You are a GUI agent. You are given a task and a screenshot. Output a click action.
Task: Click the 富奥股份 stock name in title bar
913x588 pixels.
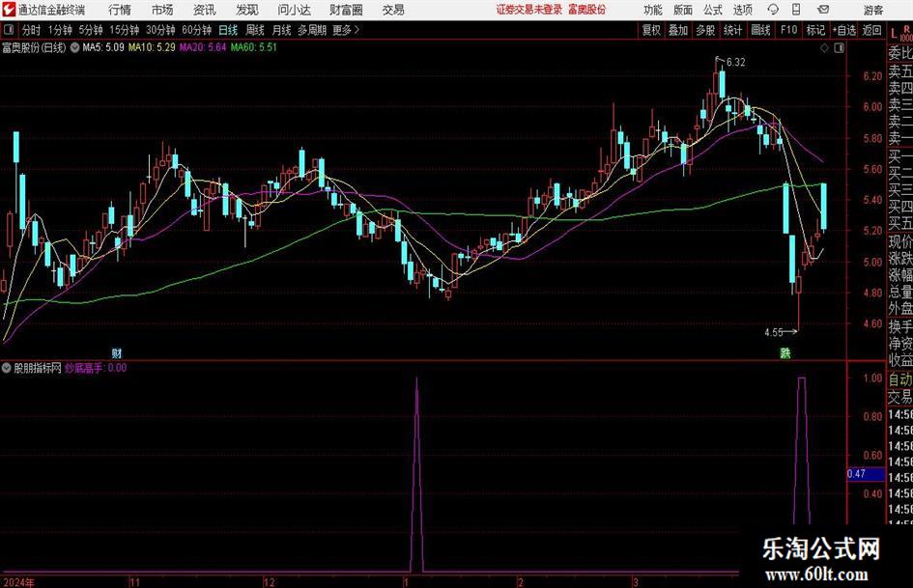(587, 10)
